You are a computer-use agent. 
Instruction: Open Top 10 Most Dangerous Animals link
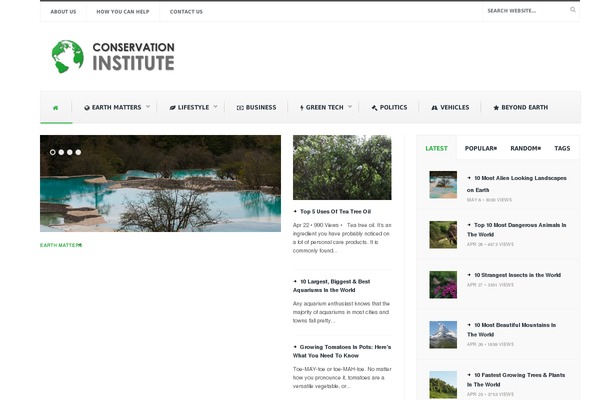(517, 230)
